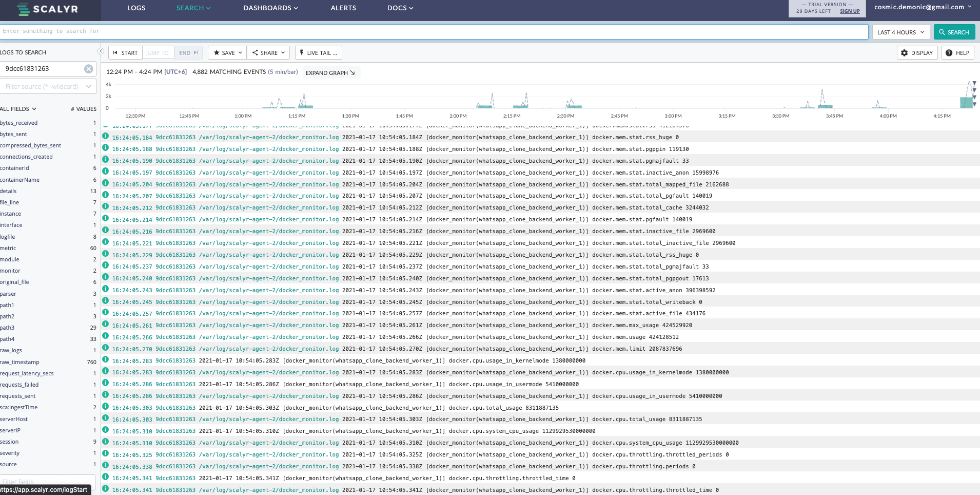980x495 pixels.
Task: Click the info icon for 16:24:05.240 event
Action: click(106, 277)
